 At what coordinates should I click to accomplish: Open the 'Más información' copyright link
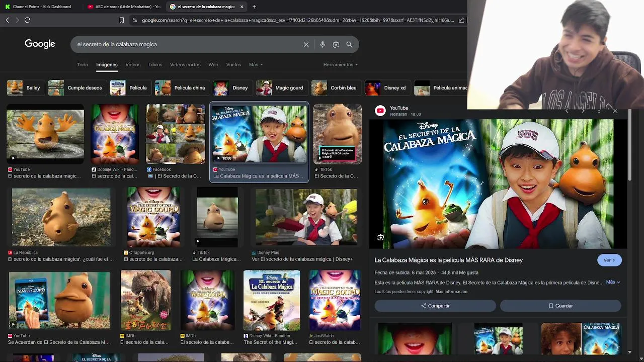[451, 292]
